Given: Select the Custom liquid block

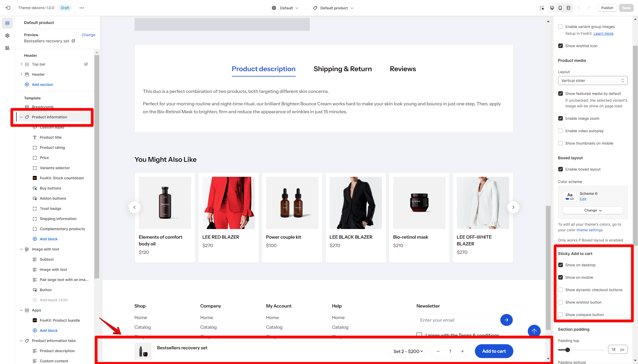Looking at the screenshot, I should click(x=52, y=127).
